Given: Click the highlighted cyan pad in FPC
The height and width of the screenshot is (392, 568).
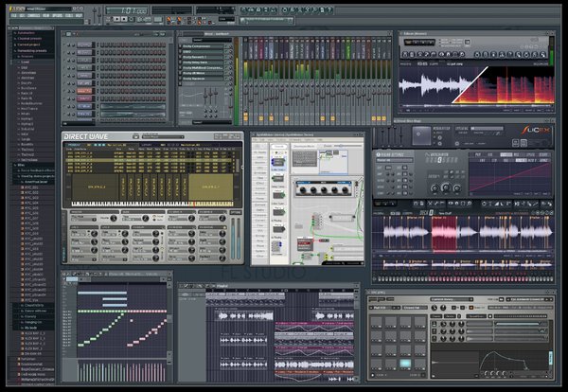Looking at the screenshot, I should pyautogui.click(x=405, y=363).
